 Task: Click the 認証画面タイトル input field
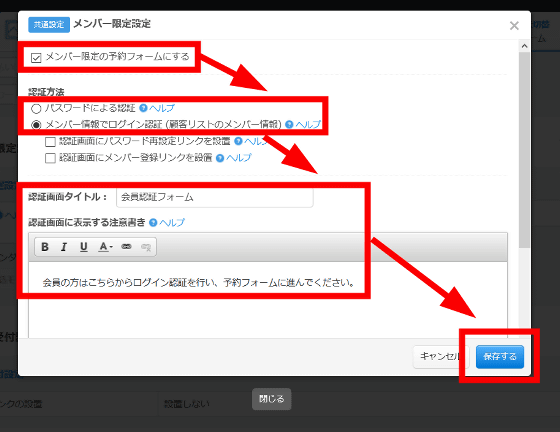[x=215, y=197]
